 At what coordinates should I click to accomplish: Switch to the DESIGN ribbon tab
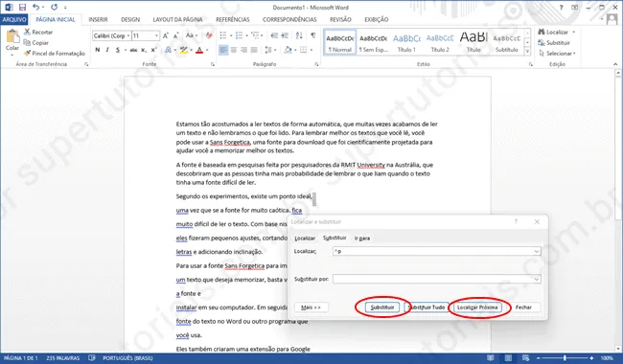coord(130,19)
